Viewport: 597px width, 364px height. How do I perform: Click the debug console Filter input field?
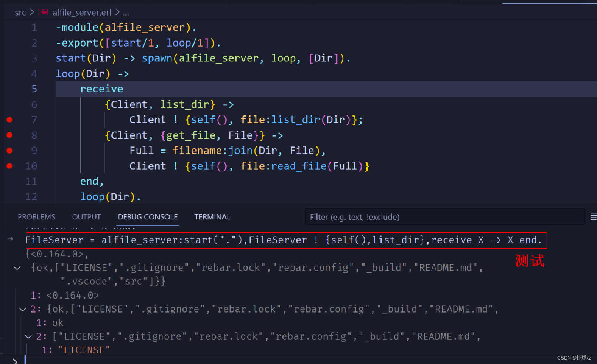tap(445, 217)
